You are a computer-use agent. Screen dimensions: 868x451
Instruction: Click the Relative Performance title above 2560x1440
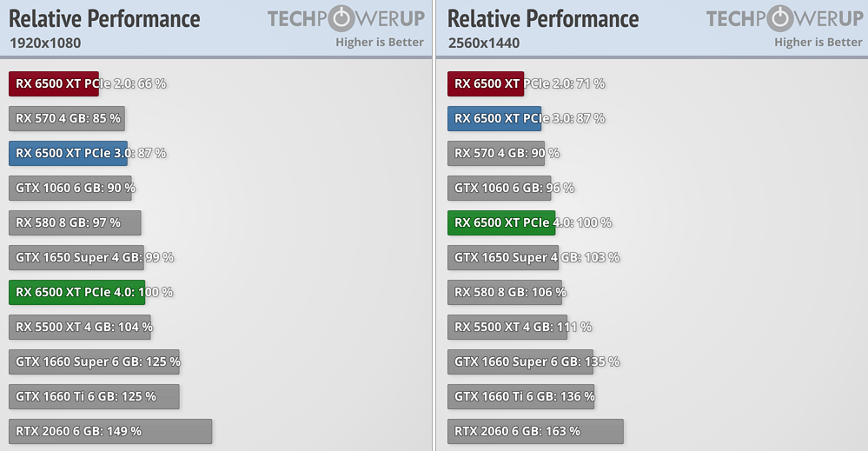543,18
